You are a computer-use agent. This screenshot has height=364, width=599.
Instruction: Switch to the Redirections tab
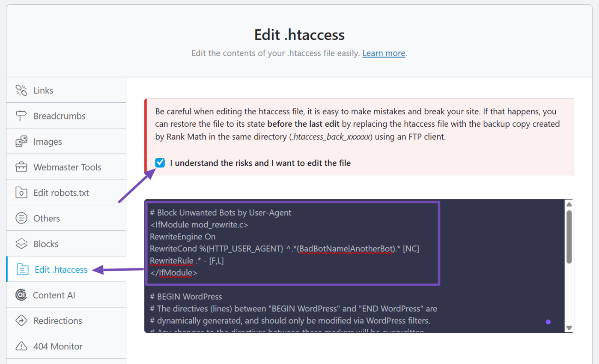click(58, 321)
